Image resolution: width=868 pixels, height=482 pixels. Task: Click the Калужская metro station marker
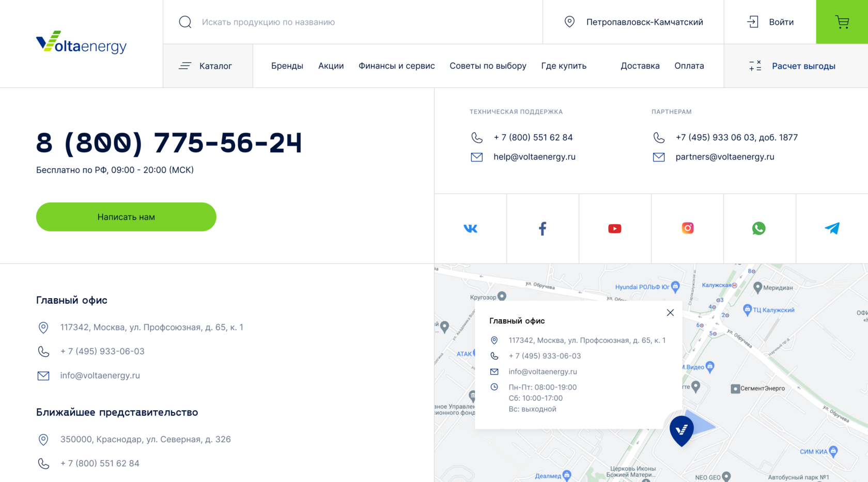pos(734,285)
